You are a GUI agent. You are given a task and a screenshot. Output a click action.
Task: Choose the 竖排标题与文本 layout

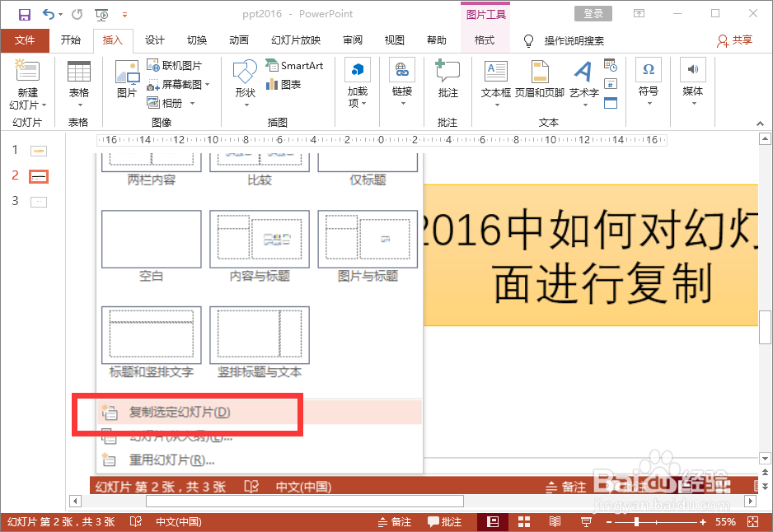click(x=260, y=343)
